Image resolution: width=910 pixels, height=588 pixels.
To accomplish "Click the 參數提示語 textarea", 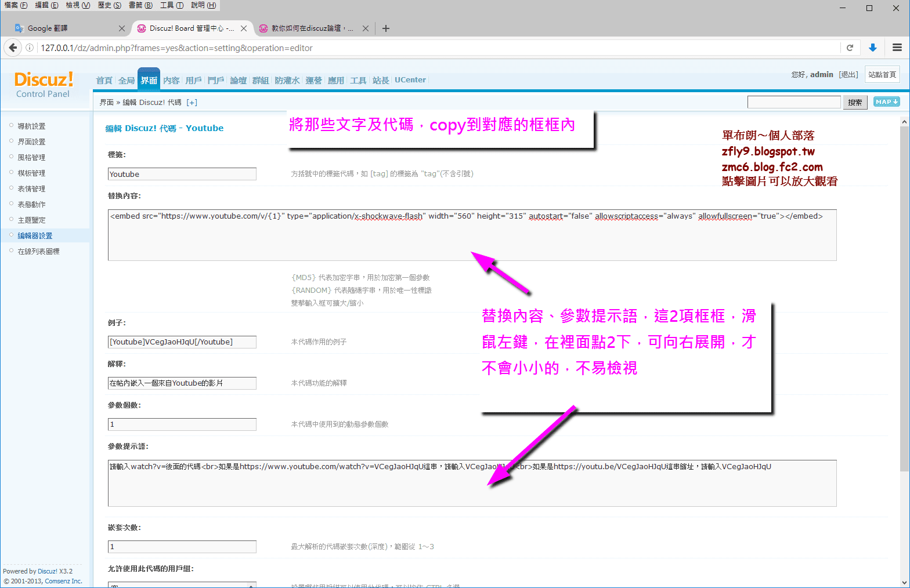I will tap(472, 483).
